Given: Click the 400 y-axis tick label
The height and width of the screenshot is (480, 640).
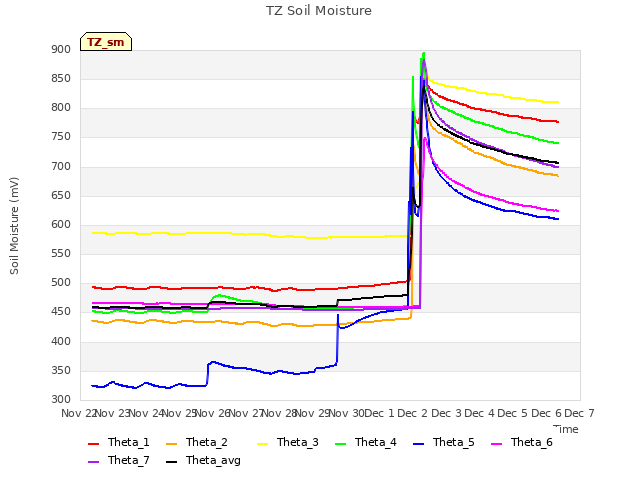Looking at the screenshot, I should [61, 341].
